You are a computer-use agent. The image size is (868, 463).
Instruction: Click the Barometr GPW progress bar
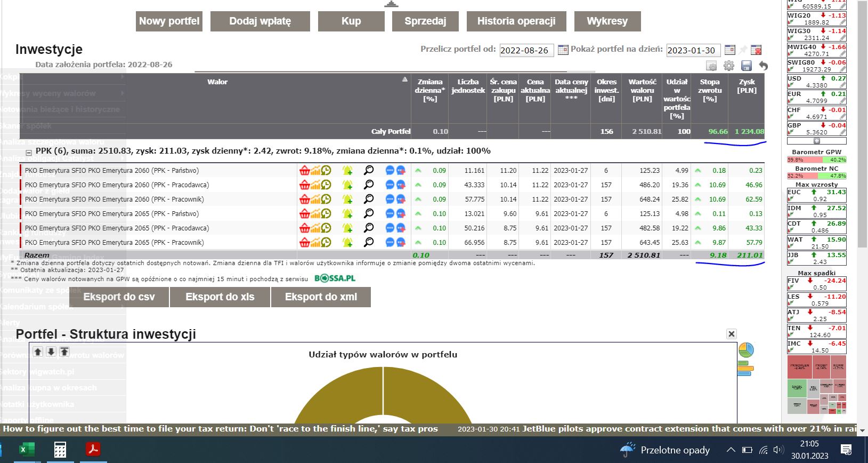(x=816, y=159)
